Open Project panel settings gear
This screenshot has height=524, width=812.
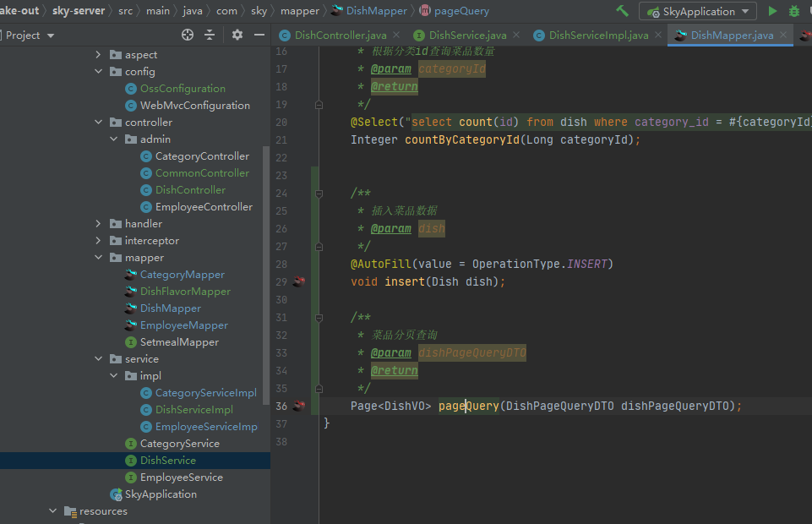tap(237, 35)
